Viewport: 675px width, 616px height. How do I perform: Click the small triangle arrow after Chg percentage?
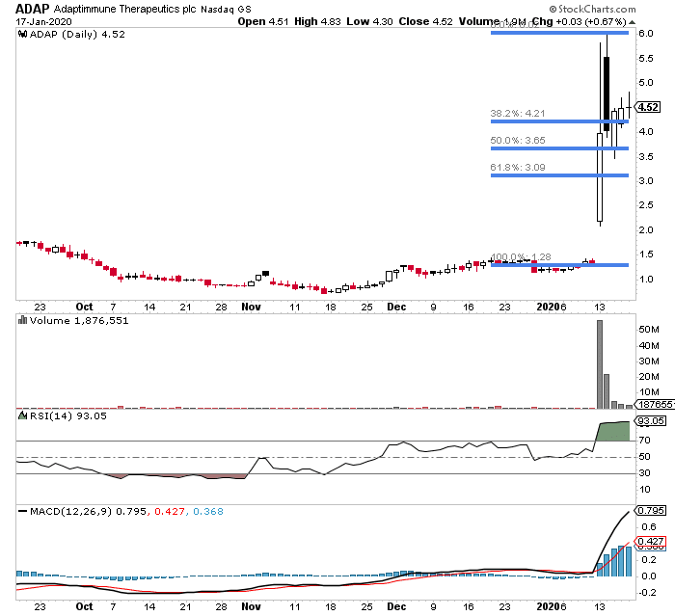point(632,22)
